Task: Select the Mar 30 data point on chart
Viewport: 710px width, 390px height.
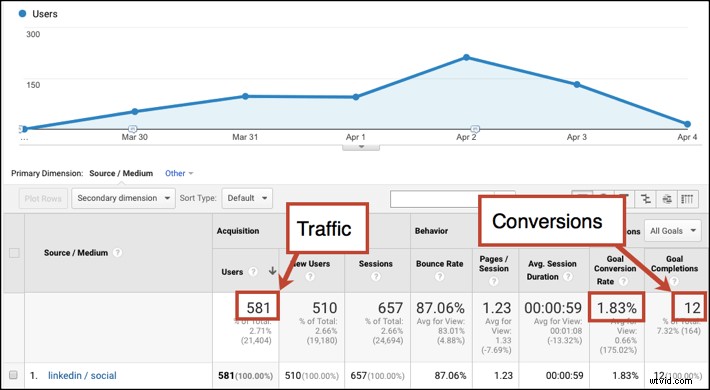Action: [x=134, y=111]
